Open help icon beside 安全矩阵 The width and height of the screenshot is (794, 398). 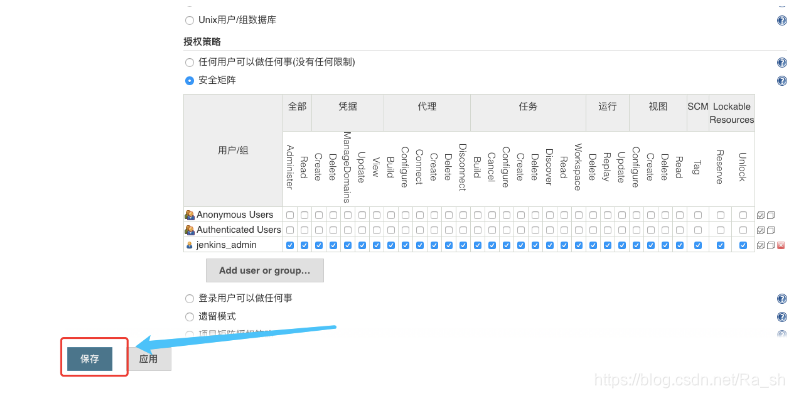pos(781,81)
